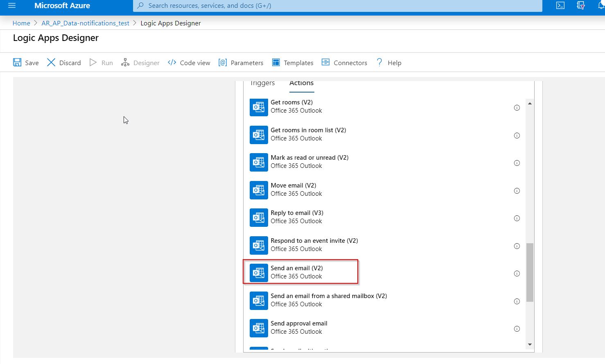Select Respond to an event invite (V2)
Viewport: 605px width, 364px height.
coord(385,246)
